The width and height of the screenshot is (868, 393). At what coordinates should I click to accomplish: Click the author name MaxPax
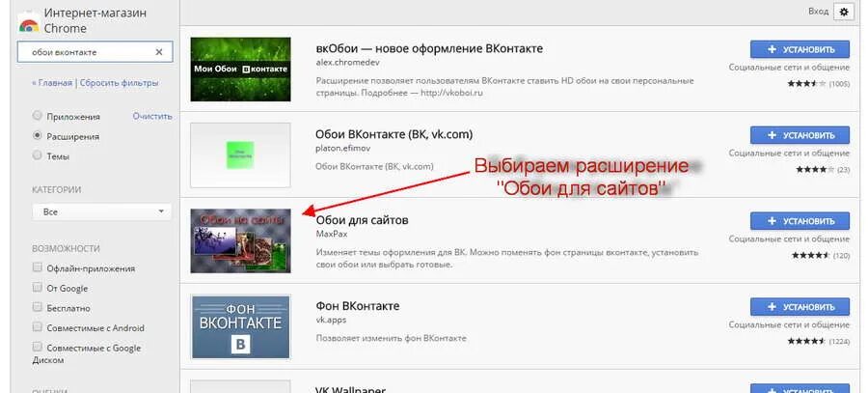[331, 234]
